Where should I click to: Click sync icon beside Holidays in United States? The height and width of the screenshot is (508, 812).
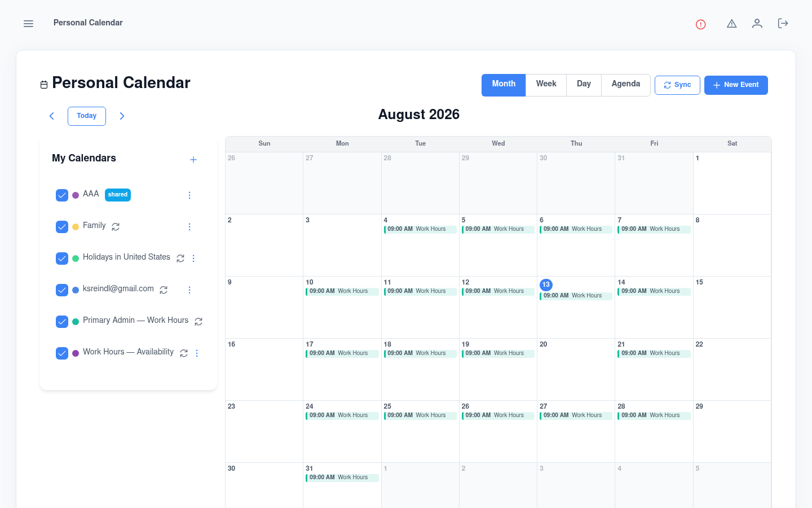(180, 258)
